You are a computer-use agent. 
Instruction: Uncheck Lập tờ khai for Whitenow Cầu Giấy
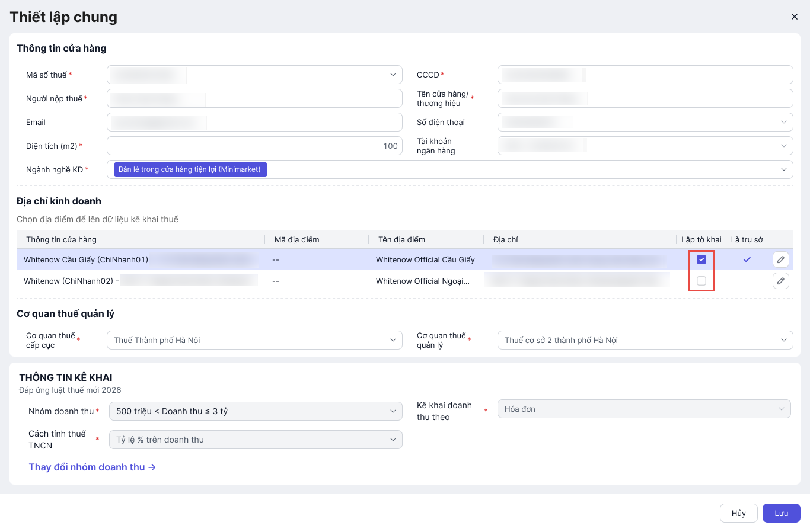[x=701, y=259]
